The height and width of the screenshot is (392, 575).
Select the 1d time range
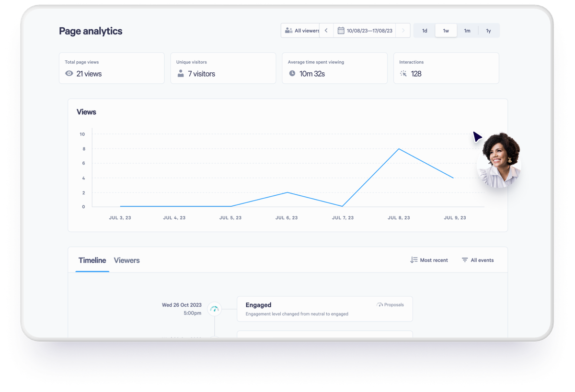click(x=424, y=30)
